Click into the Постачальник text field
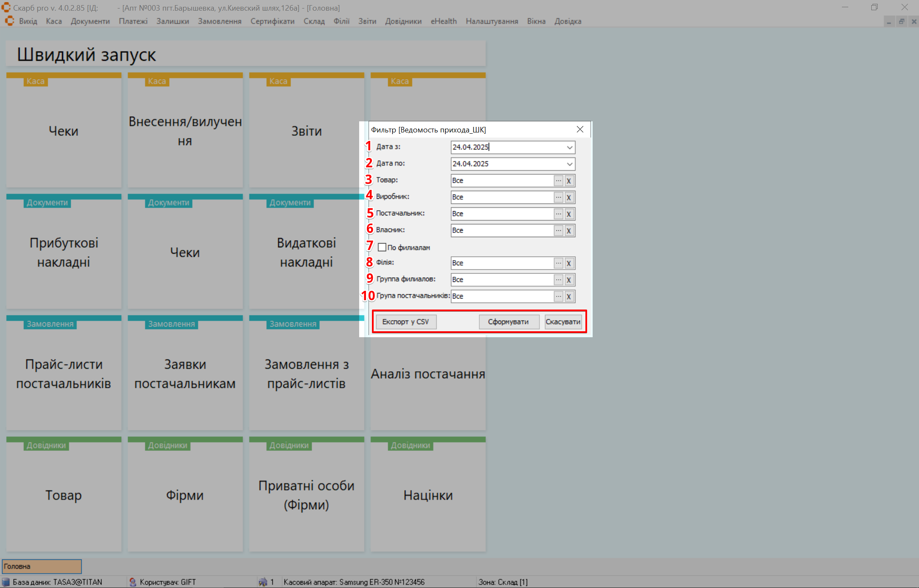Screen dimensions: 919x588 coord(501,214)
